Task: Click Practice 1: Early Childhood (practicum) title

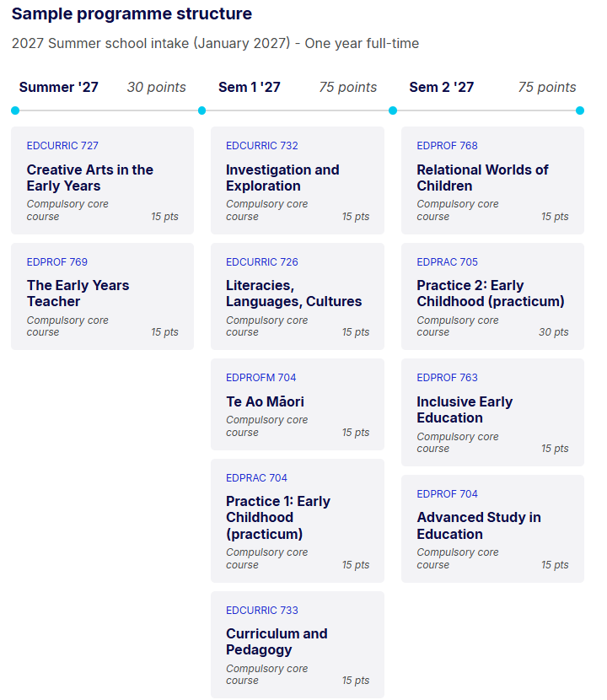Action: [277, 517]
